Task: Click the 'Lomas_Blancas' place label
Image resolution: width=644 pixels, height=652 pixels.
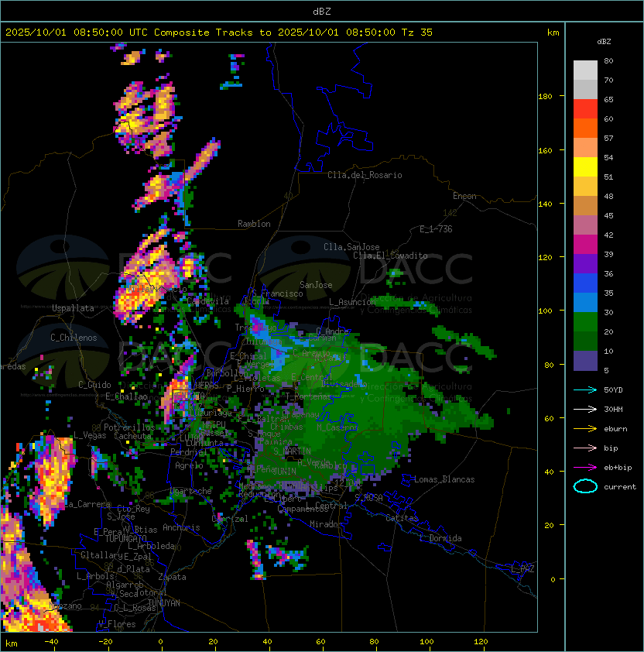Action: pyautogui.click(x=444, y=479)
